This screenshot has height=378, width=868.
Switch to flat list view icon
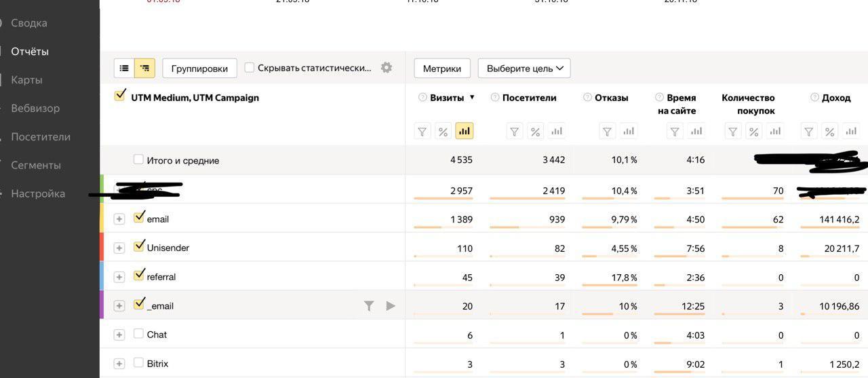124,68
